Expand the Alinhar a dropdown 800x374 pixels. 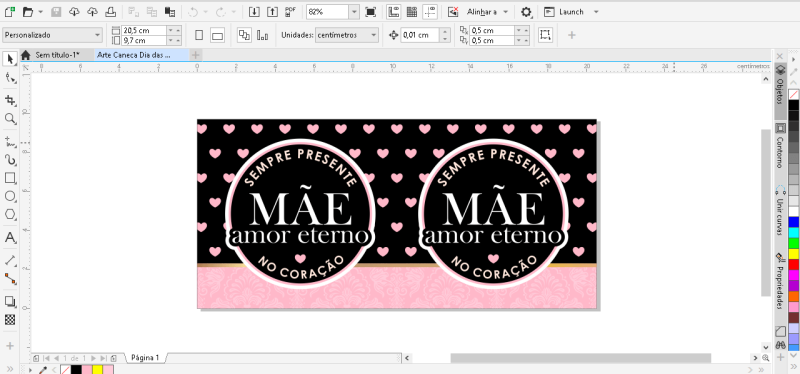click(x=505, y=12)
